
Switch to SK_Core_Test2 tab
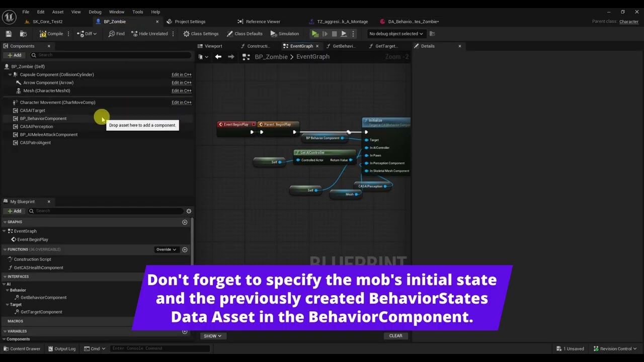48,22
